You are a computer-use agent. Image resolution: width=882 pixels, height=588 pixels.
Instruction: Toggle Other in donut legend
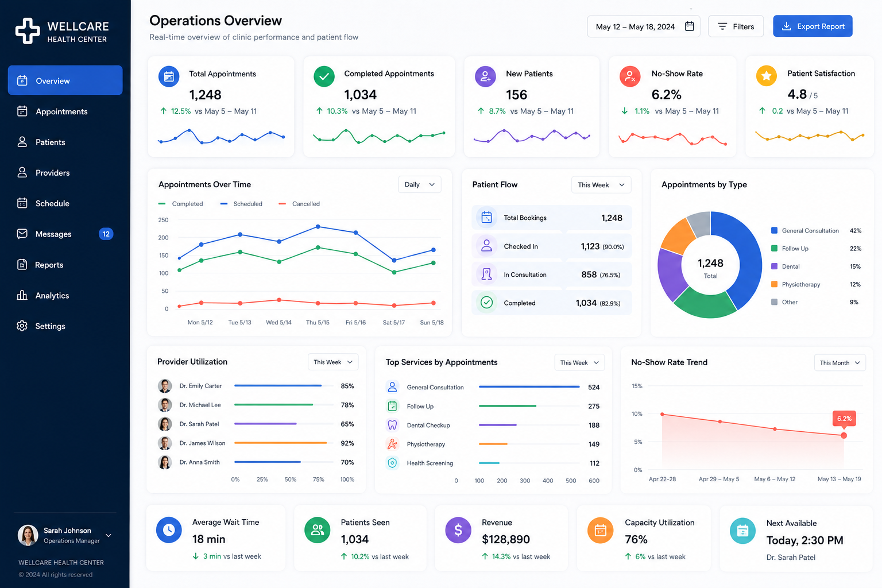[784, 301]
